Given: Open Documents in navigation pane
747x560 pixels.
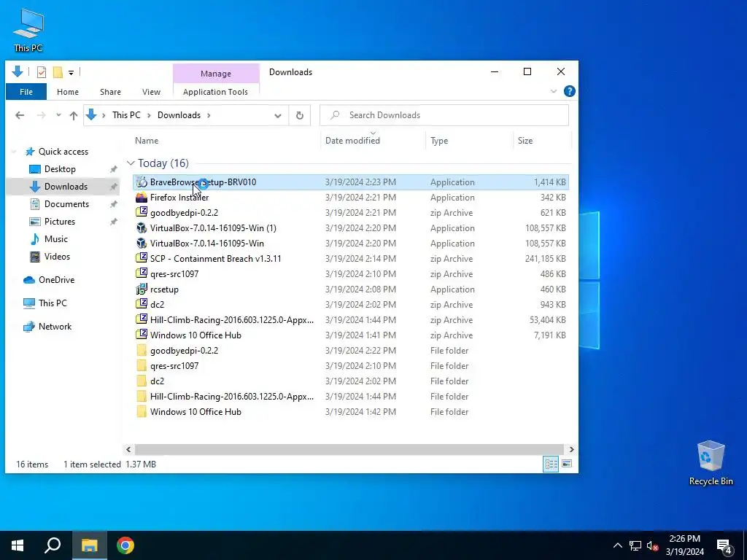Looking at the screenshot, I should [66, 204].
